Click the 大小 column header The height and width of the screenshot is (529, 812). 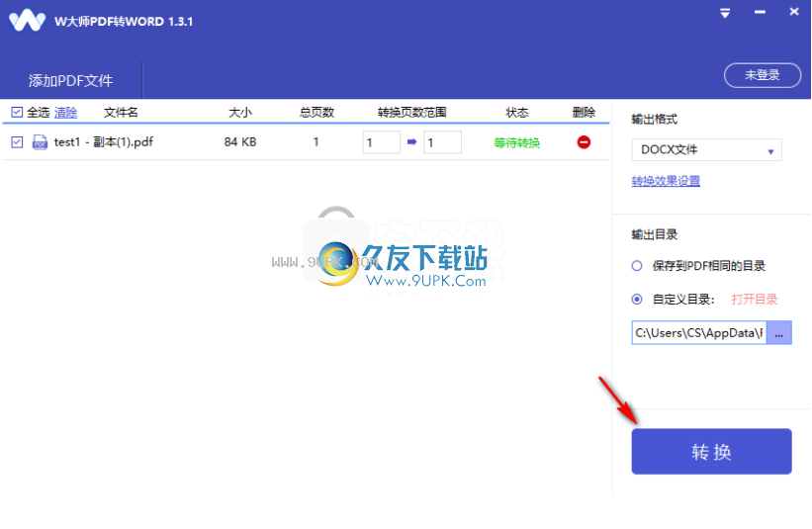coord(240,113)
